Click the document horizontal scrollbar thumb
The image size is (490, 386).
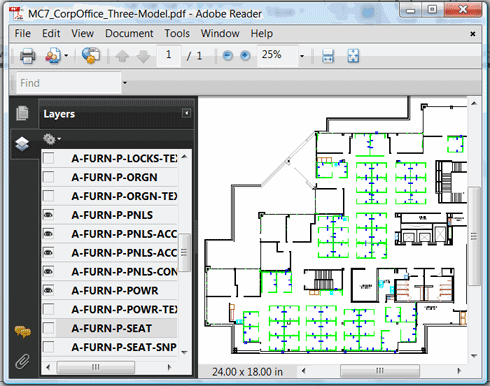tap(380, 370)
